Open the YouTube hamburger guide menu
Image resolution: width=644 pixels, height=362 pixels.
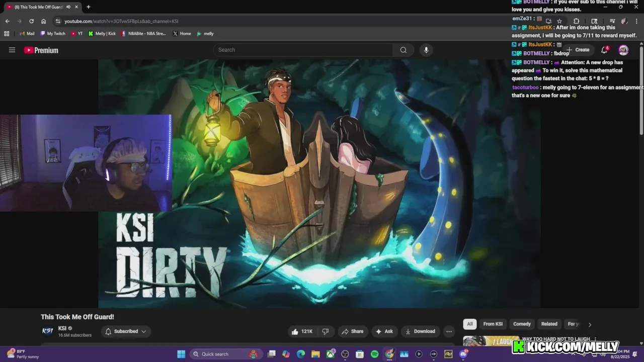12,50
